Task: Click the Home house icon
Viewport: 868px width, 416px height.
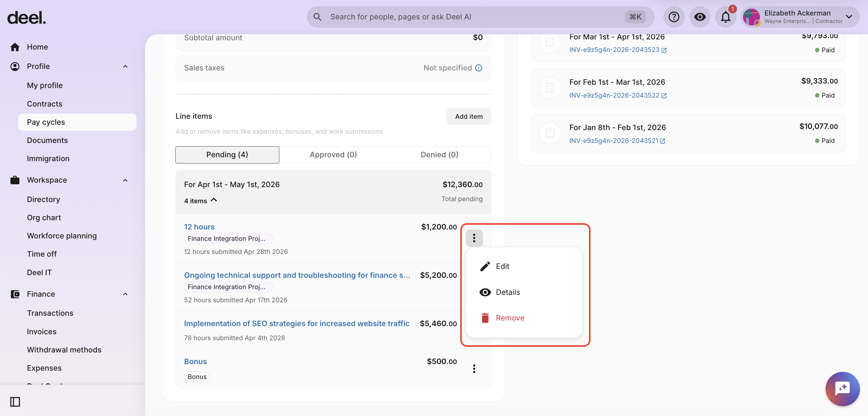Action: pyautogui.click(x=15, y=47)
